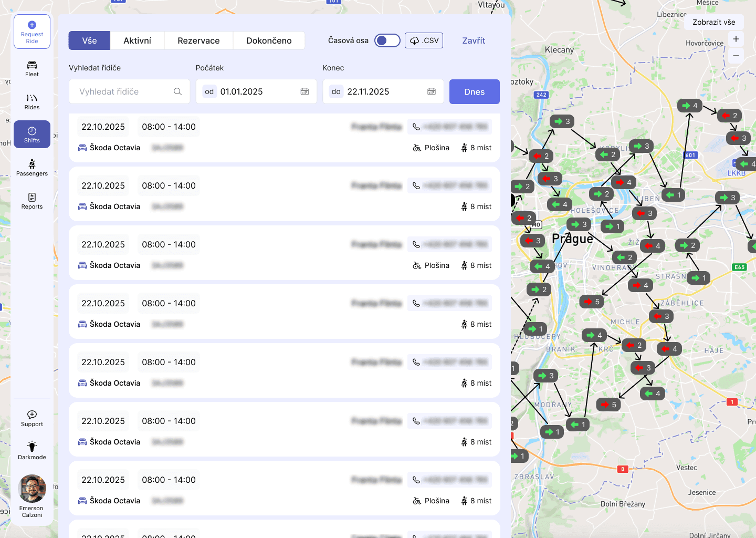Open Support from the sidebar
Screen dimensions: 756x538
[32, 418]
